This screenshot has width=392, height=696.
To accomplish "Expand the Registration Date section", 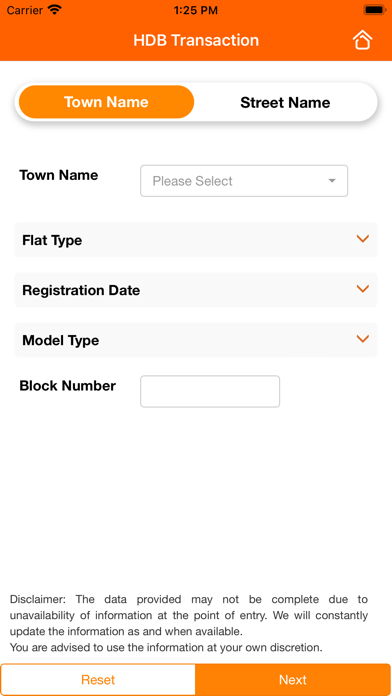I will click(x=196, y=290).
